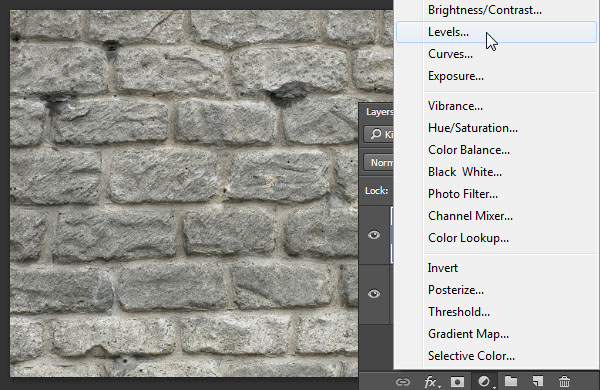Add Gradient Map adjustment
Screen dimensions: 600x390
pos(468,334)
